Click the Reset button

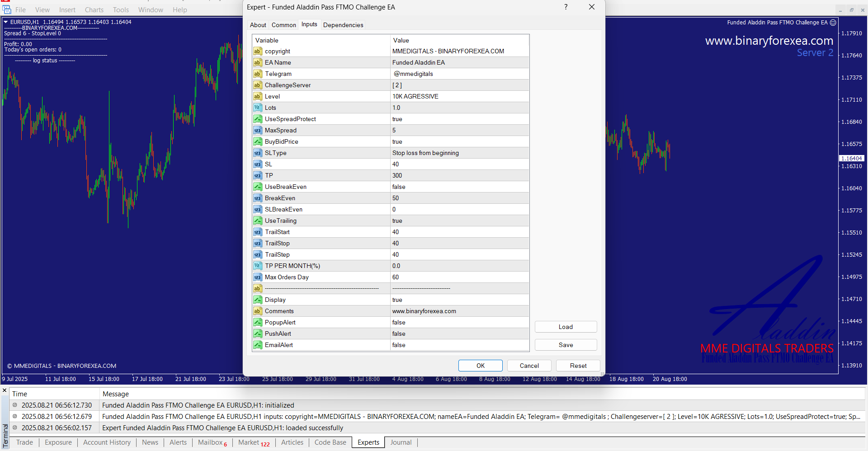(578, 366)
